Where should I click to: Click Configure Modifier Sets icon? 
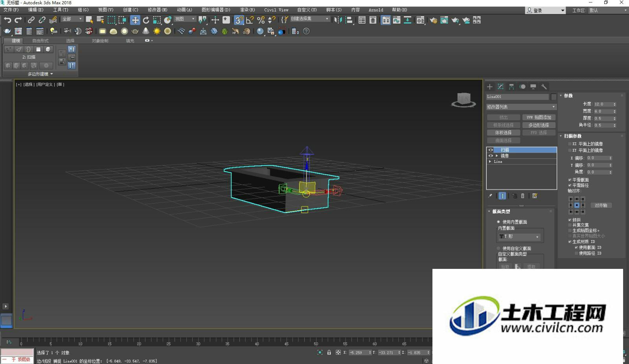(535, 196)
